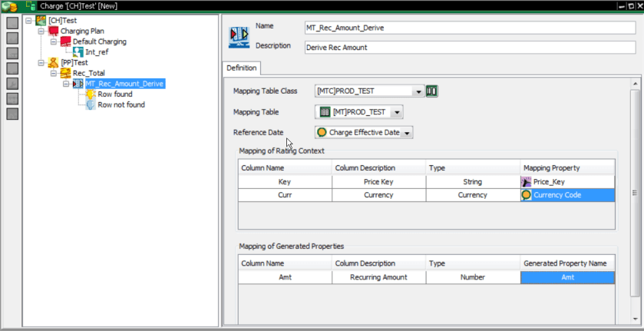Select the Row not found tree label
The height and width of the screenshot is (331, 644).
[x=121, y=105]
